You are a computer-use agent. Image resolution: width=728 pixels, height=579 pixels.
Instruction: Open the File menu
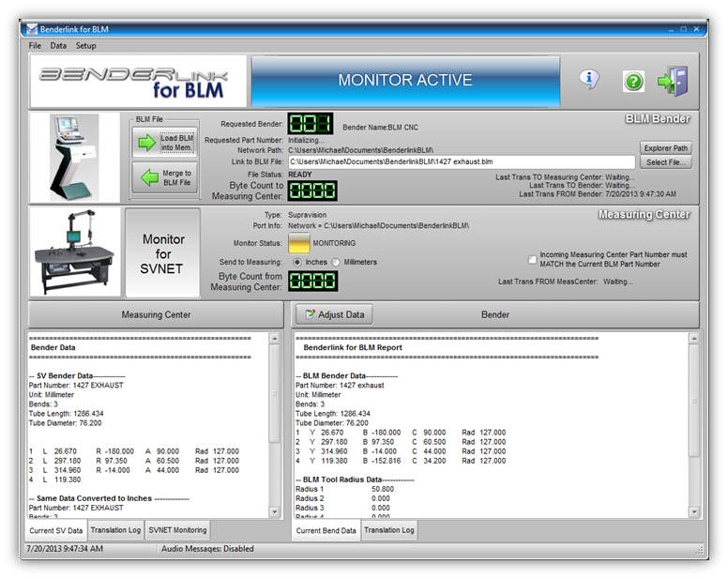coord(35,45)
